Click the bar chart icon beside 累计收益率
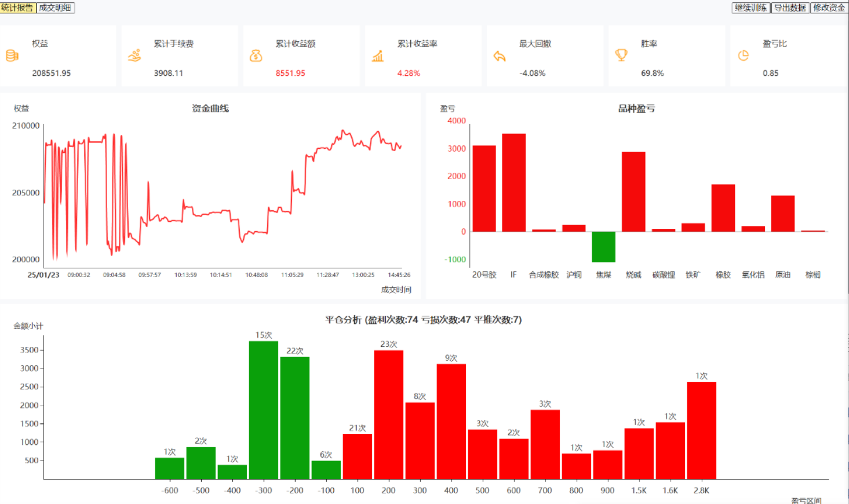The image size is (849, 504). [x=378, y=56]
